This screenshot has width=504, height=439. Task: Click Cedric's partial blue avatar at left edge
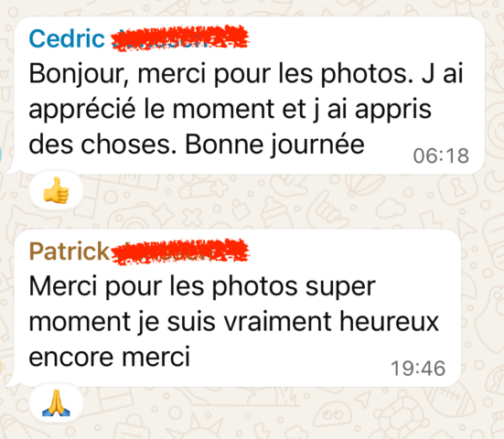1,155
